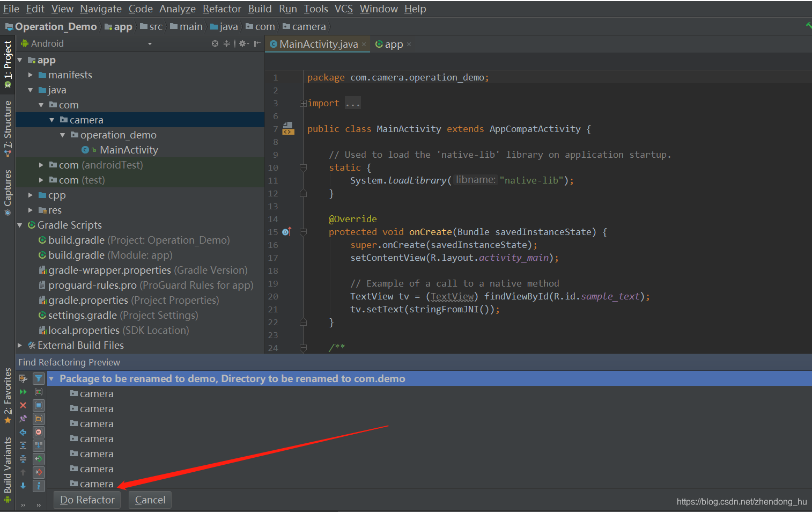
Task: Click the override gutter icon on line 15
Action: coord(287,232)
